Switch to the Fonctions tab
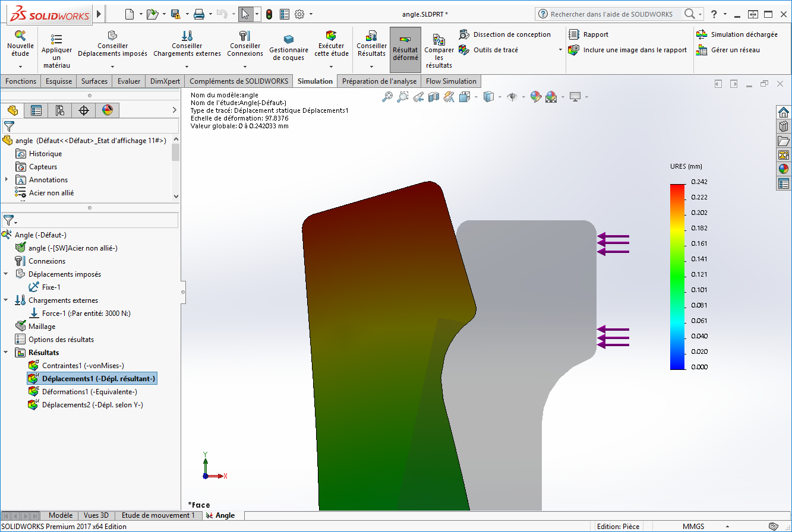The height and width of the screenshot is (532, 792). (21, 81)
